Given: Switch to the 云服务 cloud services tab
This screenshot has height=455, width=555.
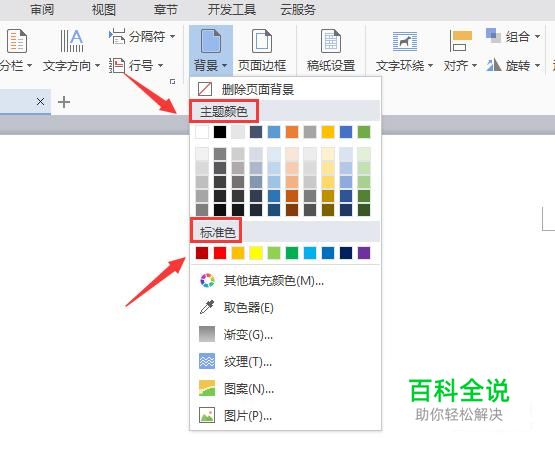Looking at the screenshot, I should click(298, 10).
